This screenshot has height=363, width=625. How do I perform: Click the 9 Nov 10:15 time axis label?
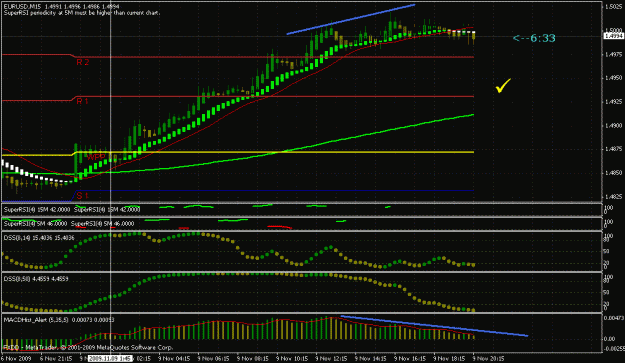291,359
